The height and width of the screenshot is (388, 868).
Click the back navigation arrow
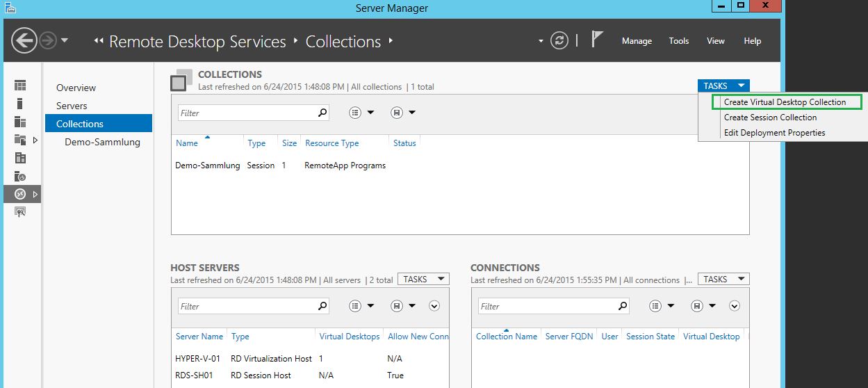24,41
